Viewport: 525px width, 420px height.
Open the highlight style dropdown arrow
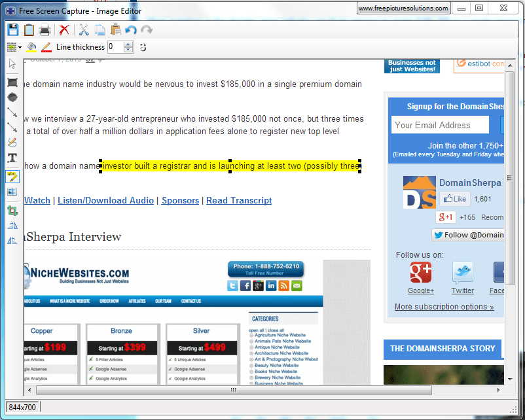20,47
